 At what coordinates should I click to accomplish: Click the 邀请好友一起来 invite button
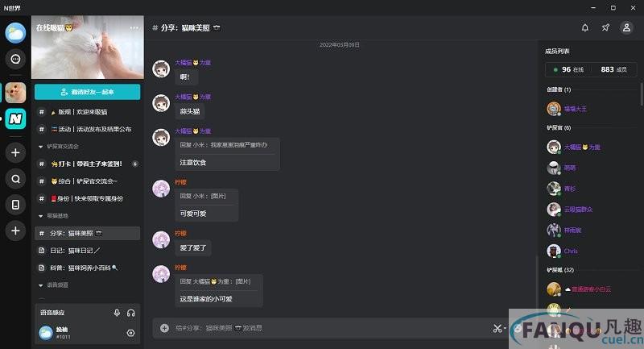click(87, 92)
